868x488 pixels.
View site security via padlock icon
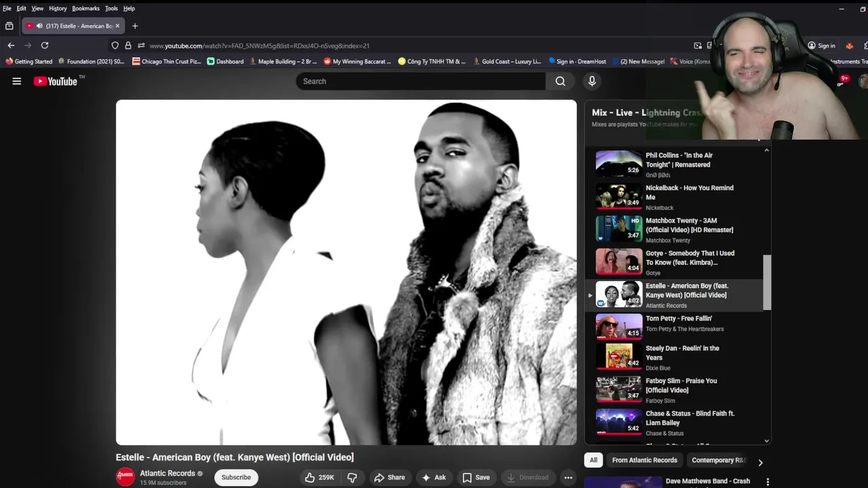pyautogui.click(x=128, y=45)
